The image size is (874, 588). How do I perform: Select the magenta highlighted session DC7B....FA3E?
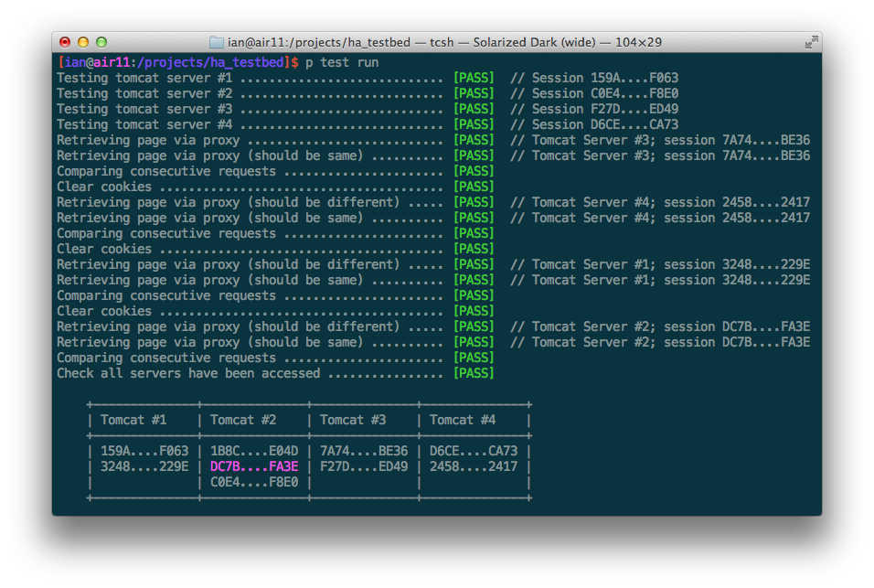[254, 466]
